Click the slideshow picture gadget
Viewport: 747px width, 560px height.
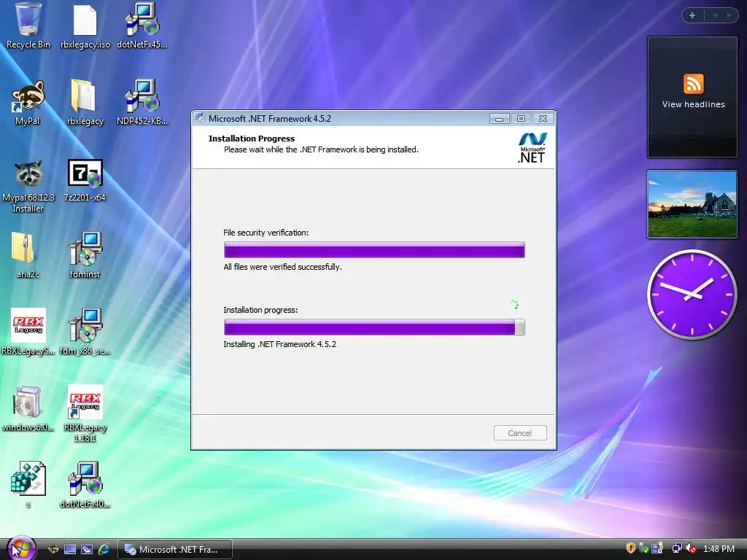tap(692, 204)
